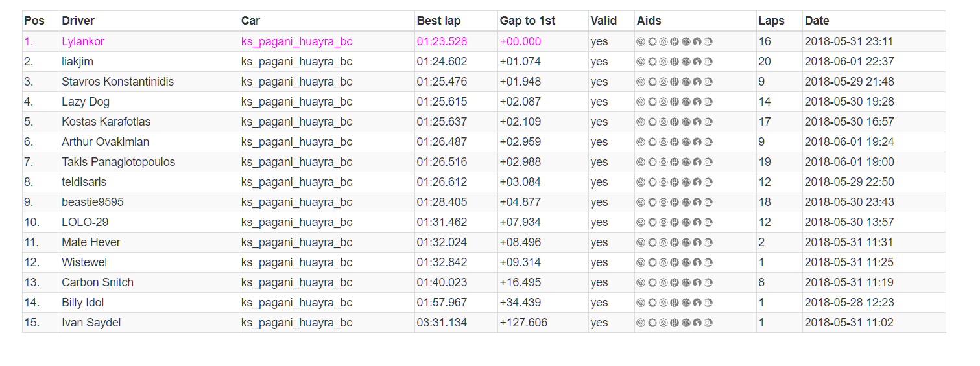Click the Date column header
Screen dimensions: 980x366
[817, 21]
